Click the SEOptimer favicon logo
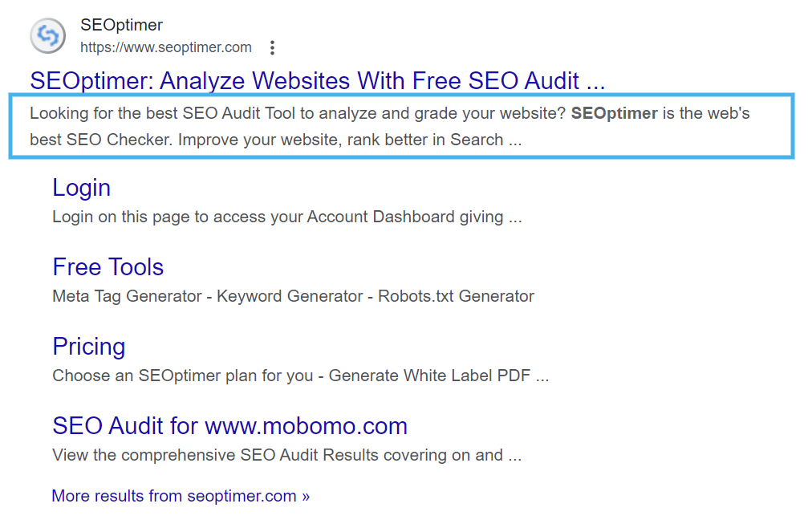808x532 pixels. tap(47, 36)
